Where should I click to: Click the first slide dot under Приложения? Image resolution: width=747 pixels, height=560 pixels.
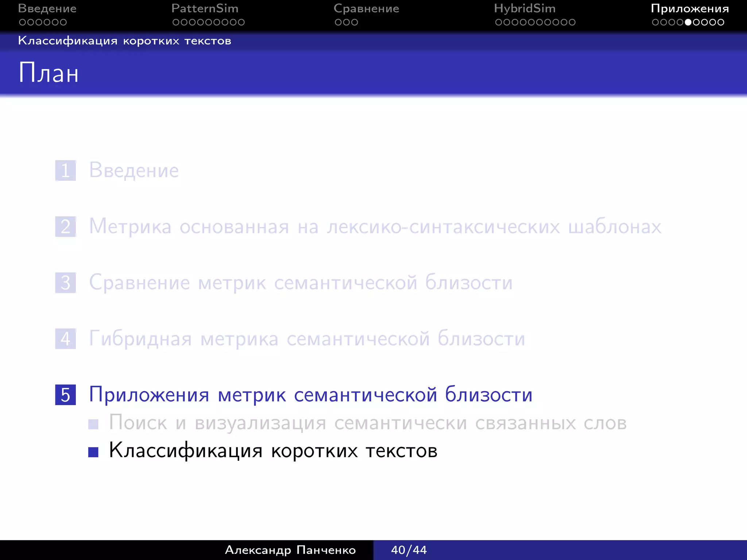pos(655,22)
